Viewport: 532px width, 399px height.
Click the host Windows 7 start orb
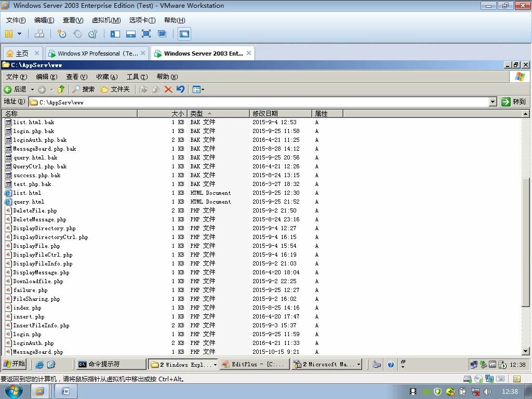coord(14,391)
